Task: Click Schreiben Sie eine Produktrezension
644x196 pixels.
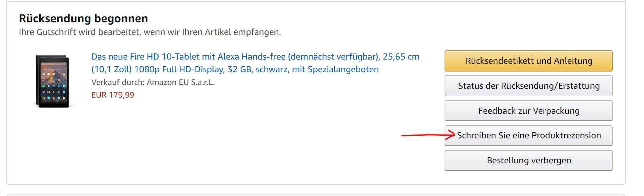Action: pos(529,135)
